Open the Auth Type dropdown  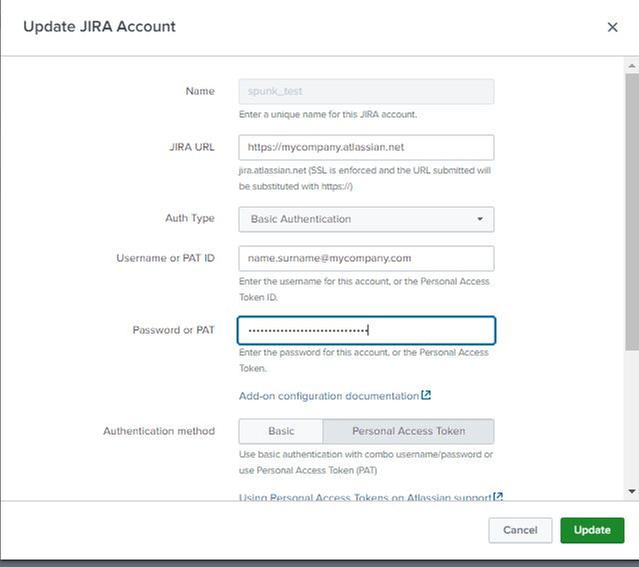point(366,219)
